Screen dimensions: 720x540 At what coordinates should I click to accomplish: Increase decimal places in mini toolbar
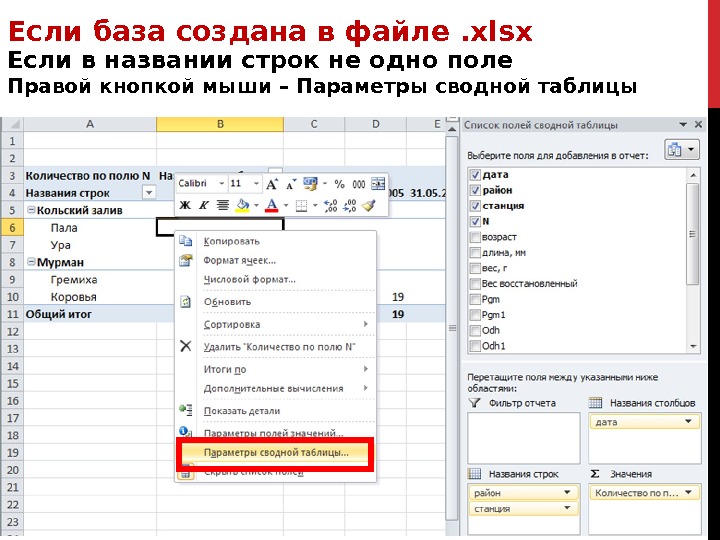click(331, 205)
